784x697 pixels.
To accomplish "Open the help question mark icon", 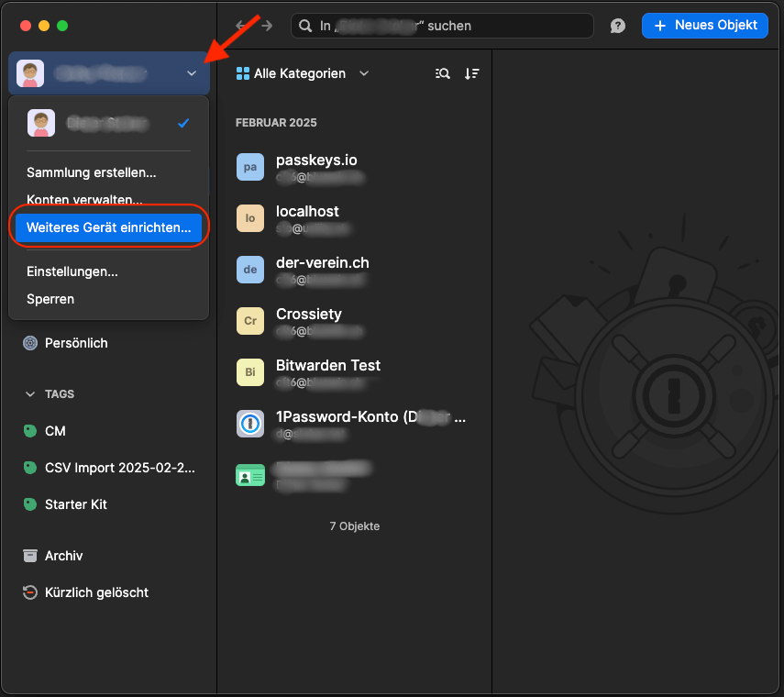I will [x=617, y=26].
